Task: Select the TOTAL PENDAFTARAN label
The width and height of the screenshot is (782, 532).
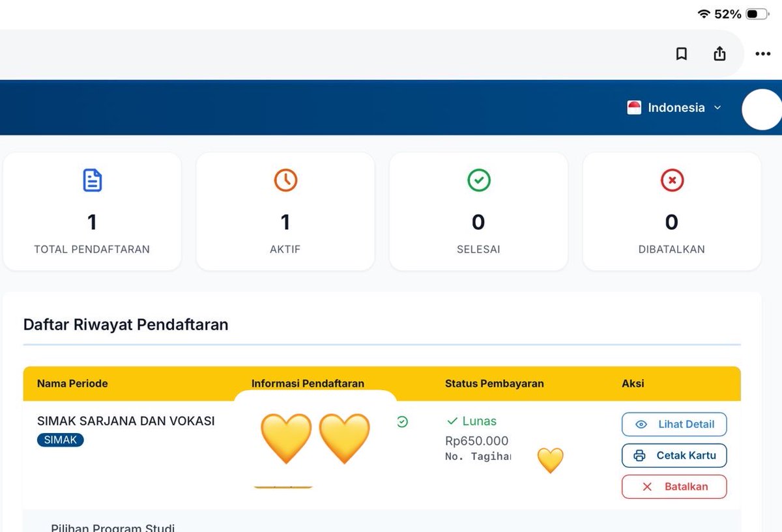Action: pos(92,249)
